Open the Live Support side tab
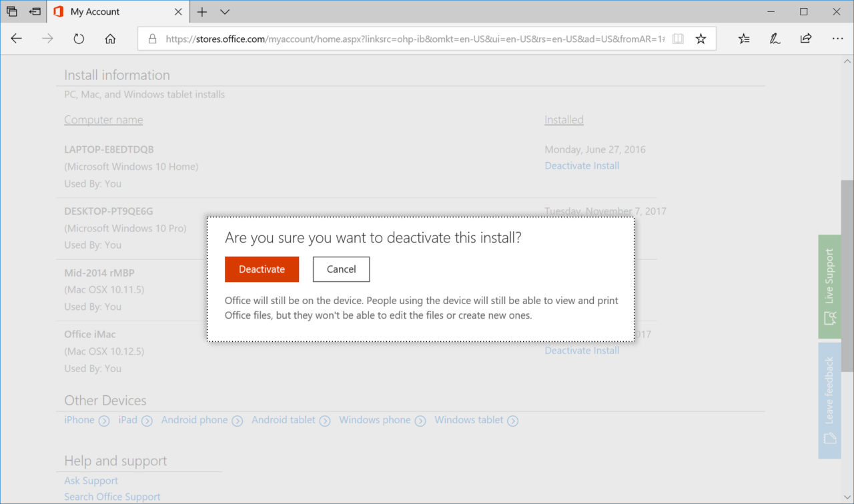The height and width of the screenshot is (504, 854). pos(829,287)
